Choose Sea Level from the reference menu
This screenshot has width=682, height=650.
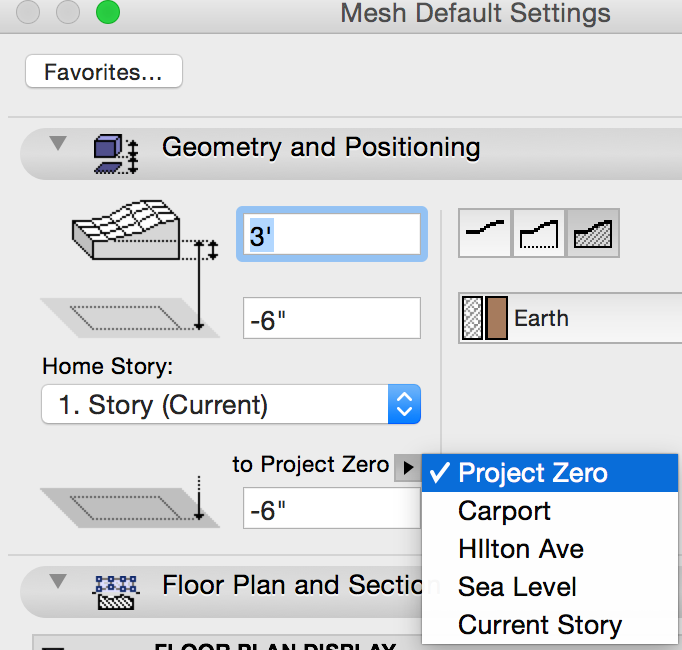pos(517,587)
